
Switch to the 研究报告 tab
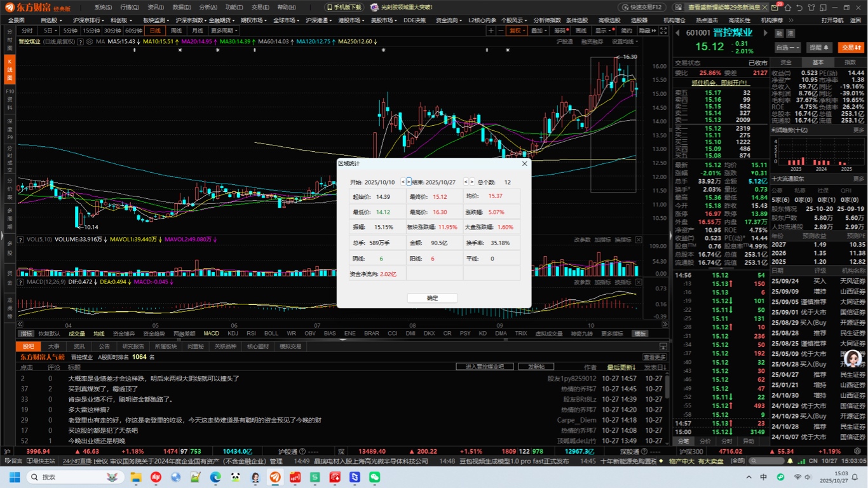(x=133, y=346)
